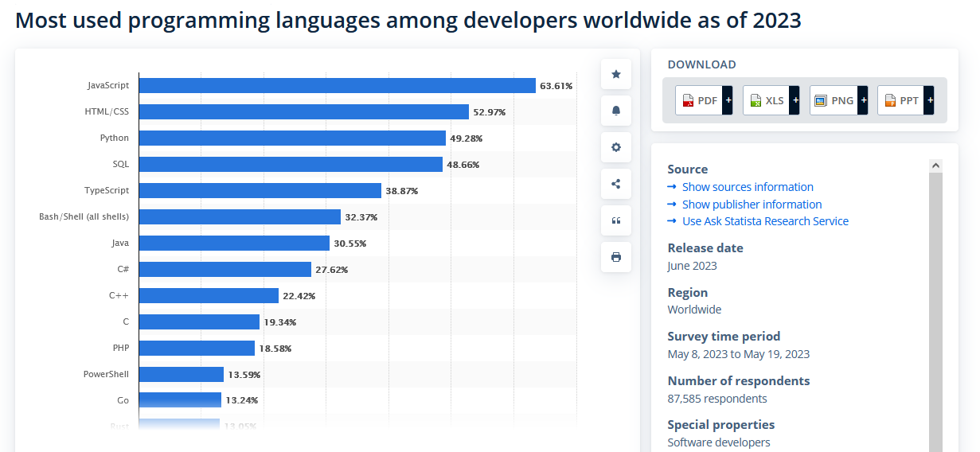The image size is (980, 452).
Task: Click the bell notification icon
Action: 616,111
